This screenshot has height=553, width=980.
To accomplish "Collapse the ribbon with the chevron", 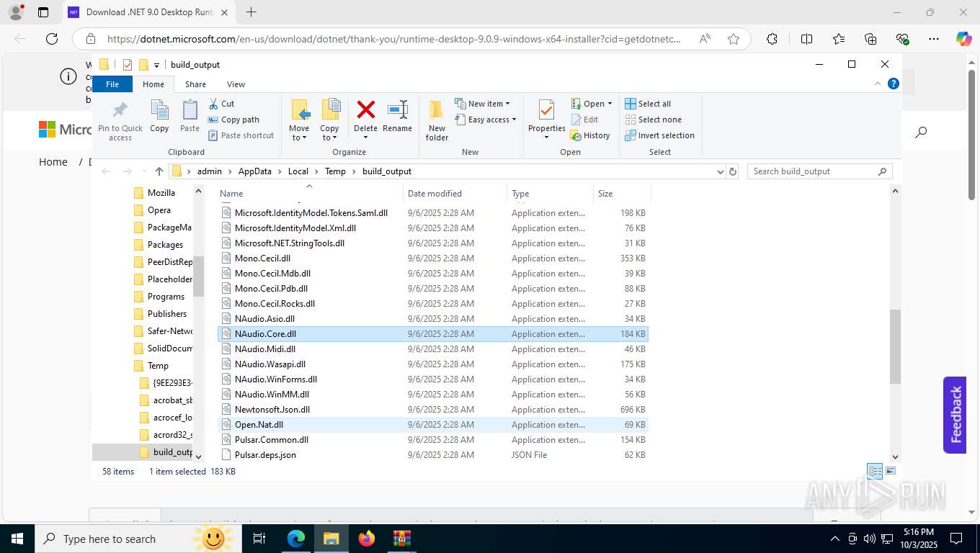I will [878, 84].
